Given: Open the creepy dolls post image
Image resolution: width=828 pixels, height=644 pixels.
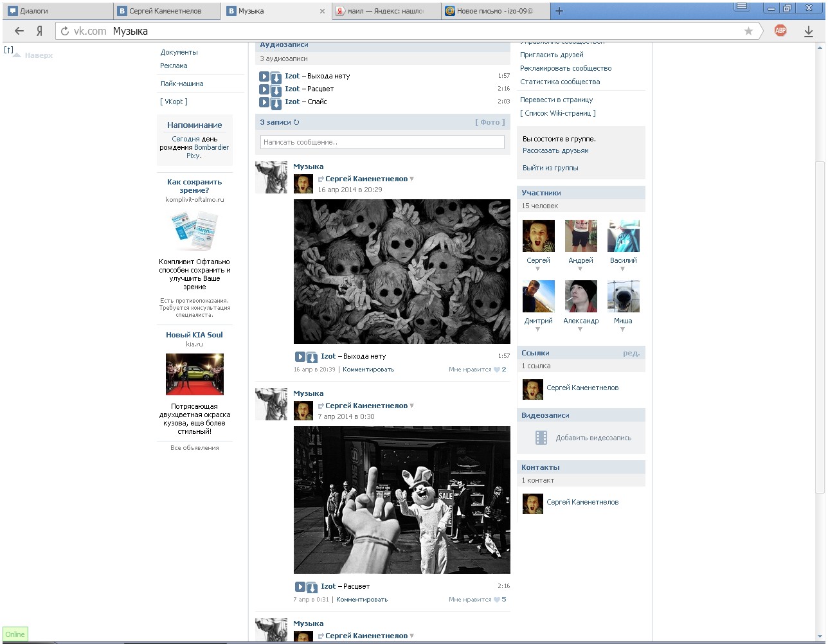Looking at the screenshot, I should [x=402, y=271].
